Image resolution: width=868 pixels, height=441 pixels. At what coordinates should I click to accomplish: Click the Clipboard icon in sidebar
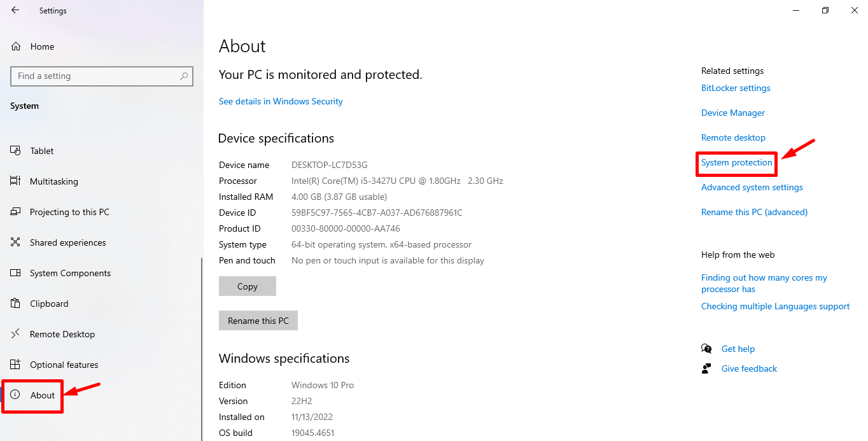(16, 304)
